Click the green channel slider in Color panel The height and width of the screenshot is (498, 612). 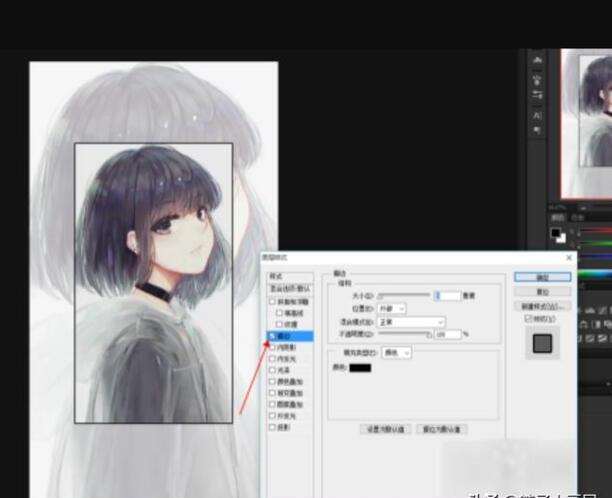595,244
